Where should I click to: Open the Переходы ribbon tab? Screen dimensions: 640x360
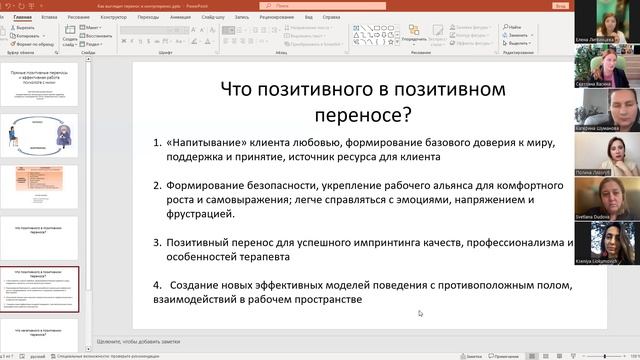point(148,17)
